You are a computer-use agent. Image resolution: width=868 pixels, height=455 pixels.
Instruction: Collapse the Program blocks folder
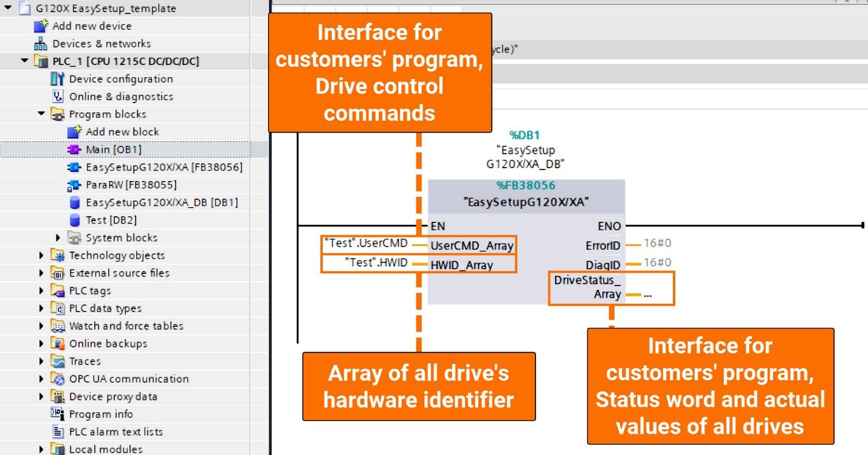[41, 114]
